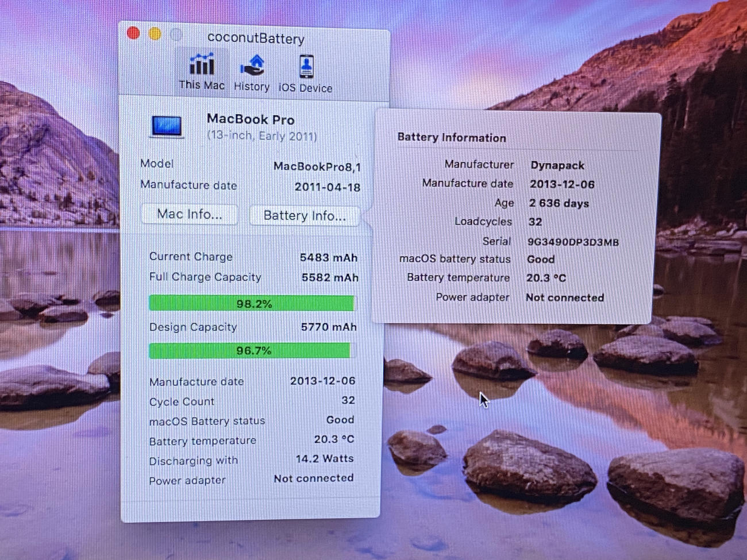Click the Battery Info... button
Image resolution: width=747 pixels, height=560 pixels.
[x=305, y=216]
